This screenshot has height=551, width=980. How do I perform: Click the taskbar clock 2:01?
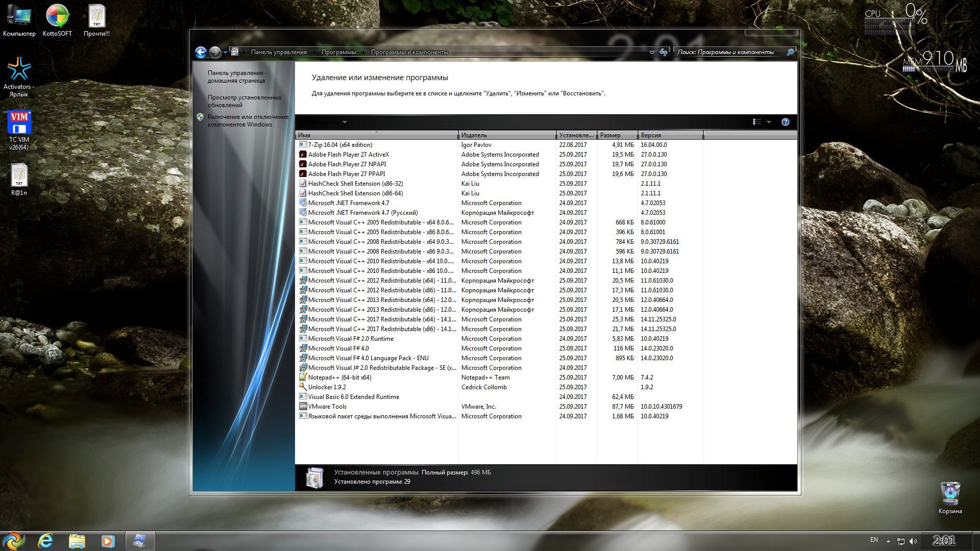944,541
